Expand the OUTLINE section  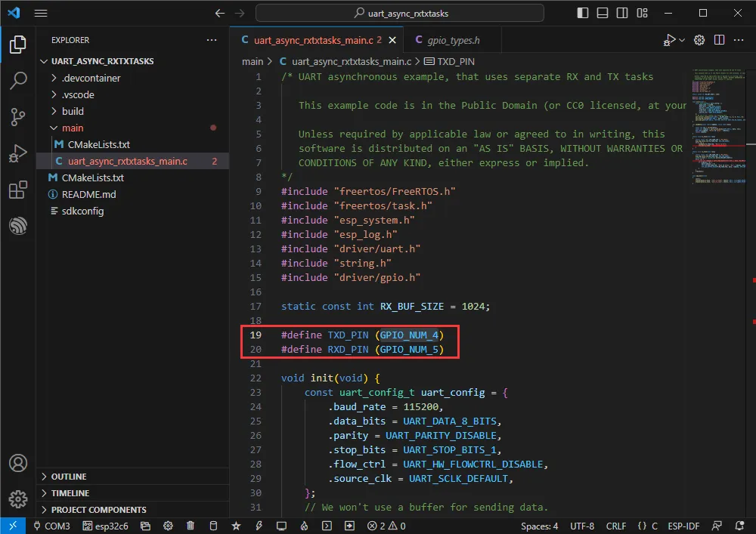coord(69,477)
